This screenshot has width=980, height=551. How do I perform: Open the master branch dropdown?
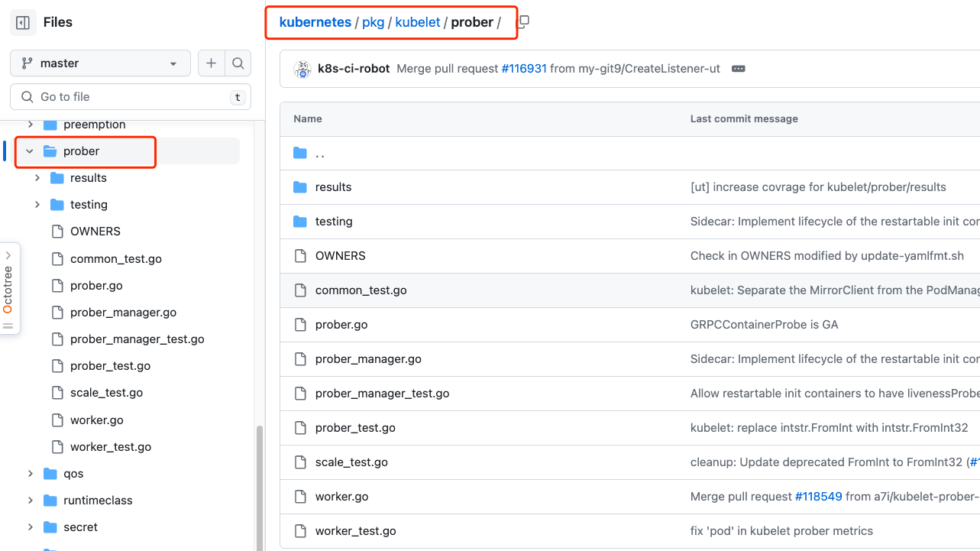[x=100, y=63]
